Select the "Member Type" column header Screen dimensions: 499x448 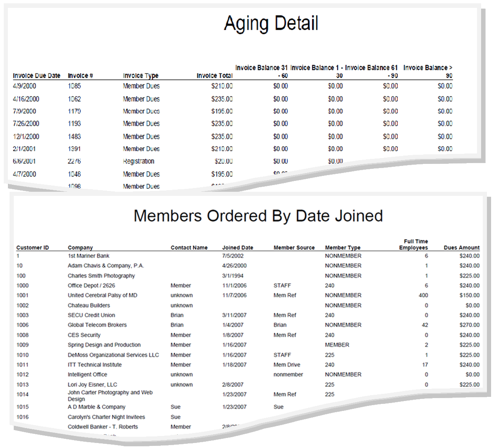point(343,248)
